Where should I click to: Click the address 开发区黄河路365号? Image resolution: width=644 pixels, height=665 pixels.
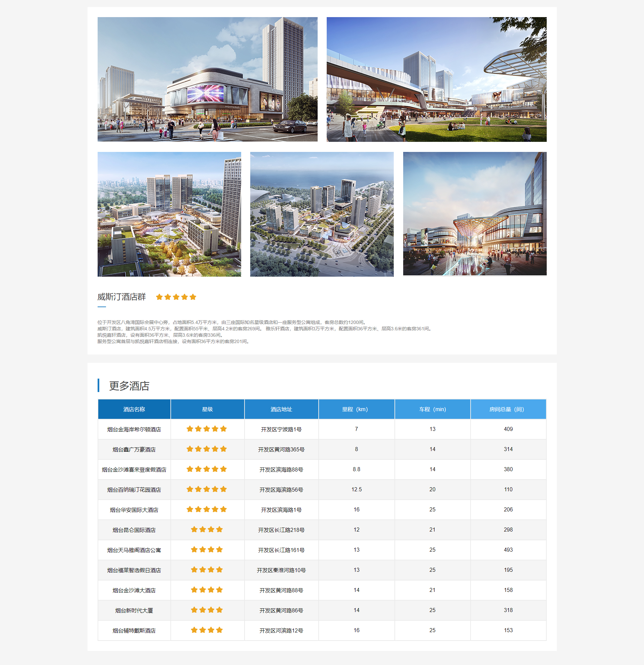point(281,449)
